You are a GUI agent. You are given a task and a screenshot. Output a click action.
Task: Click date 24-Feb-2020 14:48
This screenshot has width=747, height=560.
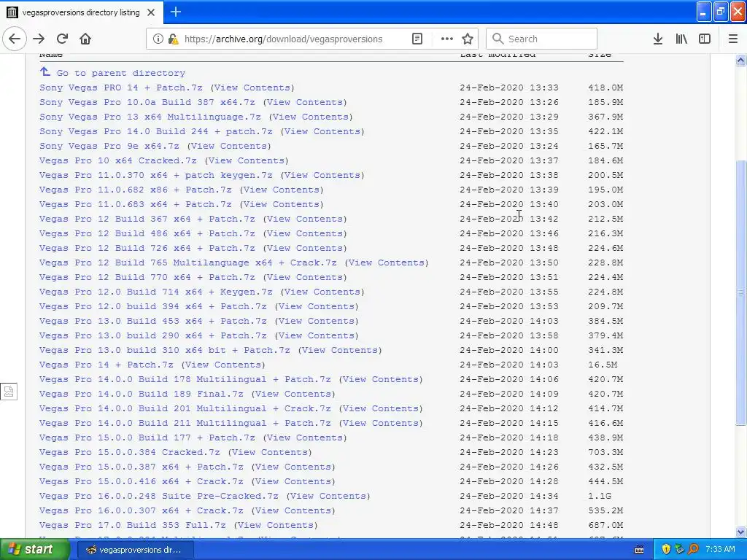(508, 525)
